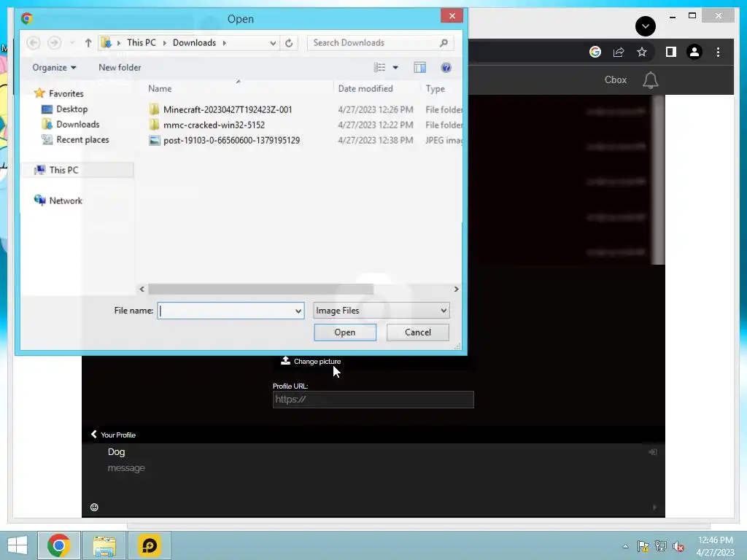Image resolution: width=747 pixels, height=560 pixels.
Task: Sort files by the Type column
Action: 435,88
